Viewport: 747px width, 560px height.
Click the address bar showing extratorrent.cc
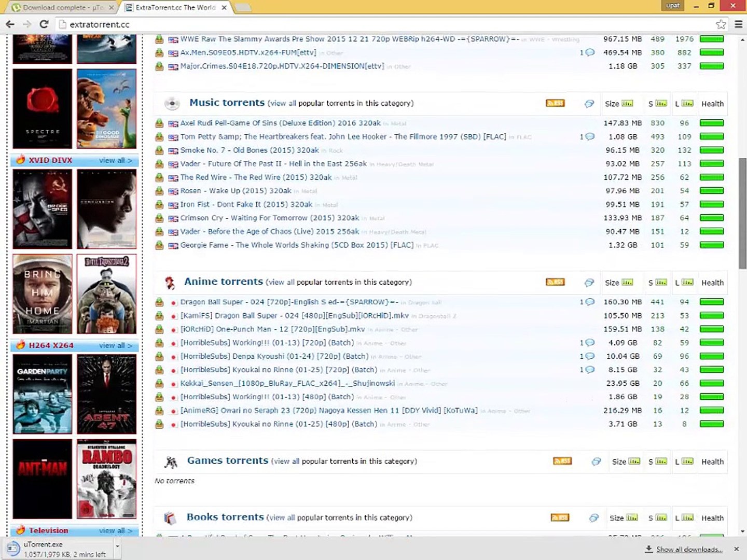(x=384, y=24)
